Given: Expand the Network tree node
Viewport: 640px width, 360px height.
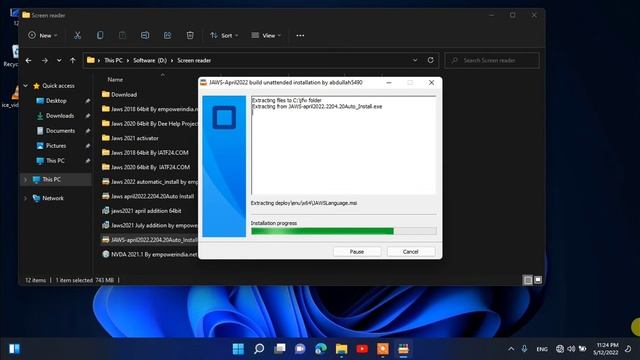Looking at the screenshot, I should coord(26,198).
